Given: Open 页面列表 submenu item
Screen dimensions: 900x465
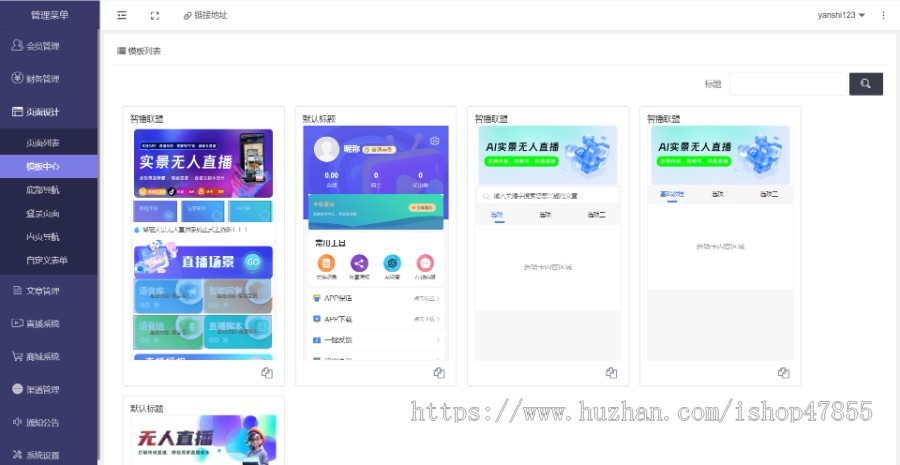Looking at the screenshot, I should 49,143.
